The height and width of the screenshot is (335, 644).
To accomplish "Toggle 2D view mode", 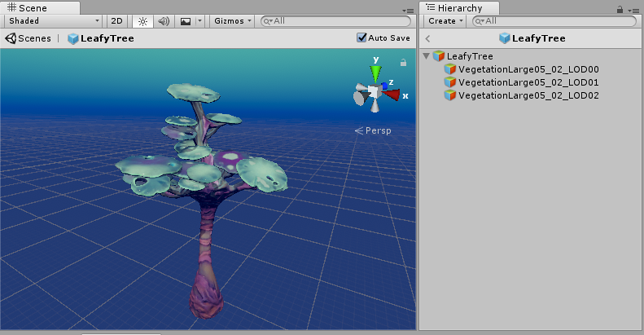I will [x=117, y=21].
